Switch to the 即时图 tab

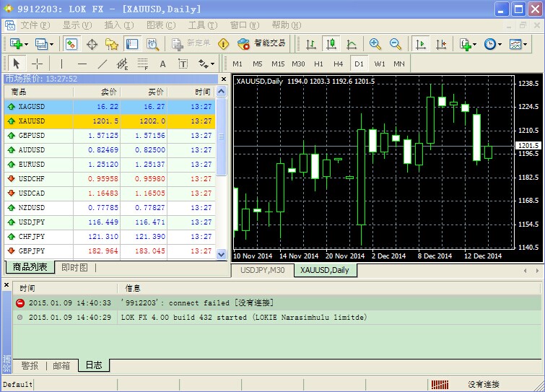click(74, 267)
